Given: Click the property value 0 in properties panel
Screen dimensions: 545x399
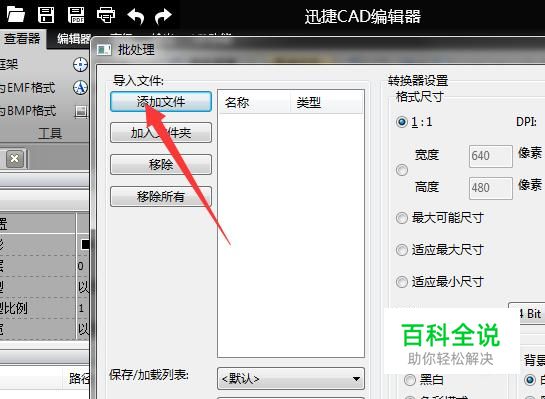Looking at the screenshot, I should pyautogui.click(x=81, y=266).
